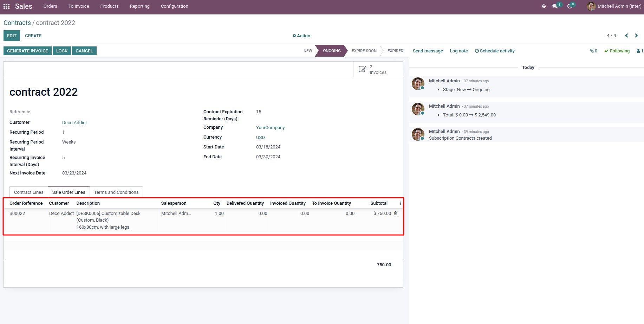The image size is (644, 324).
Task: Click Log note in chatter
Action: point(459,51)
